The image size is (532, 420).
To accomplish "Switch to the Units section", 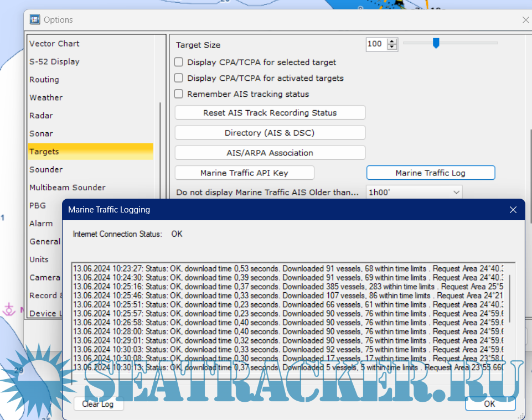I will [39, 259].
